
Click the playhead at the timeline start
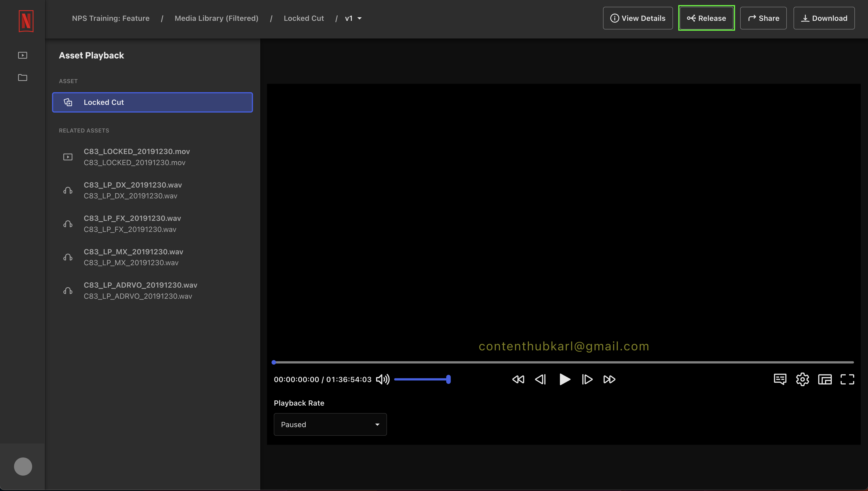[x=274, y=363]
